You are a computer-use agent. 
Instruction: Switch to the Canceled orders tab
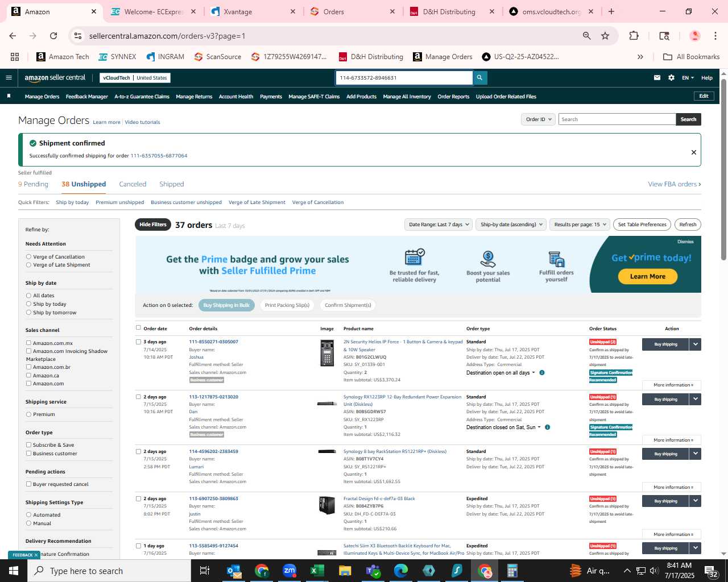pos(133,184)
